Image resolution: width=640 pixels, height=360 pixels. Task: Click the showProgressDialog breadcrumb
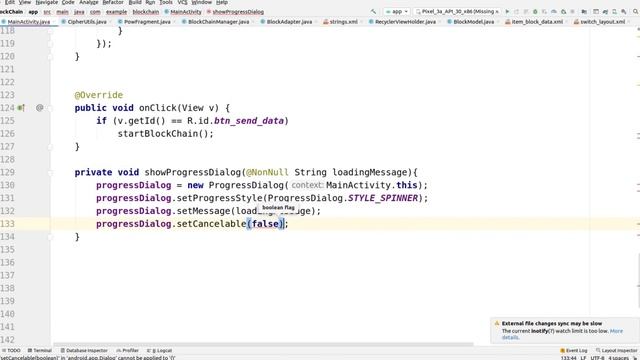[x=235, y=12]
